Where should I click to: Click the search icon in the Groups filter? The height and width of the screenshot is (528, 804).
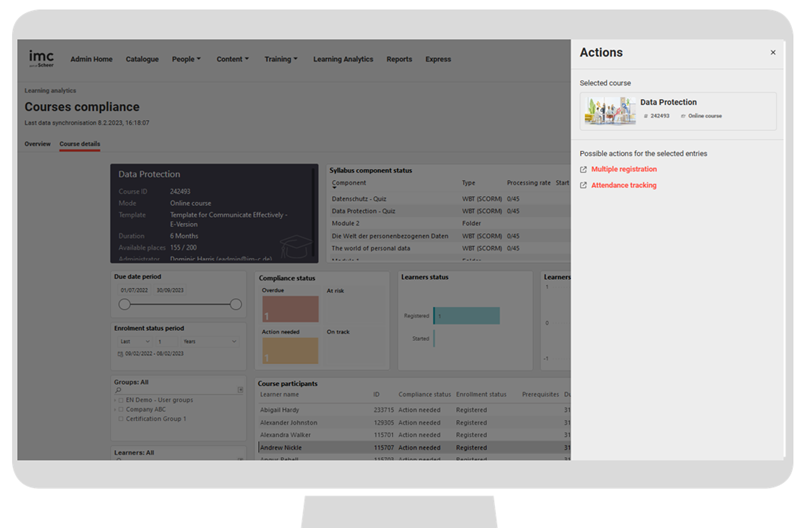tap(120, 389)
